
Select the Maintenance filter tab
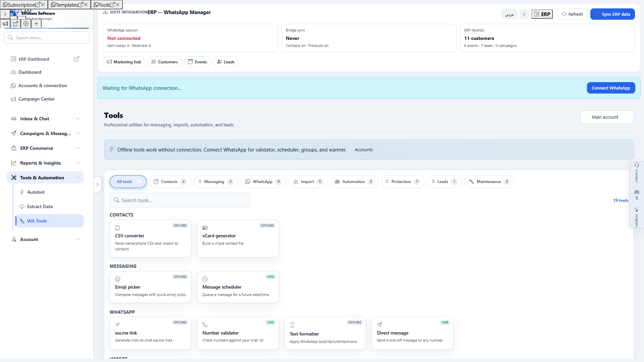tap(489, 182)
